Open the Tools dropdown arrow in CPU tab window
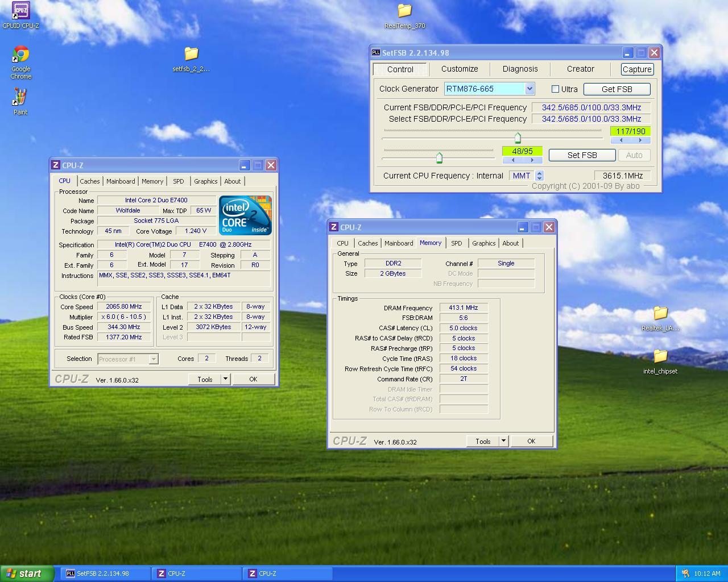Viewport: 728px width, 582px height. coord(225,379)
